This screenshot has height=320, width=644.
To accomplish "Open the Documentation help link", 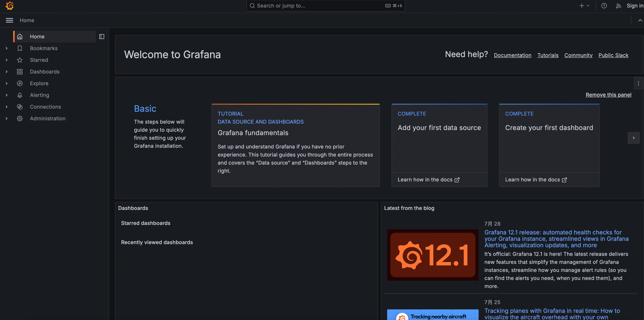I will [512, 55].
